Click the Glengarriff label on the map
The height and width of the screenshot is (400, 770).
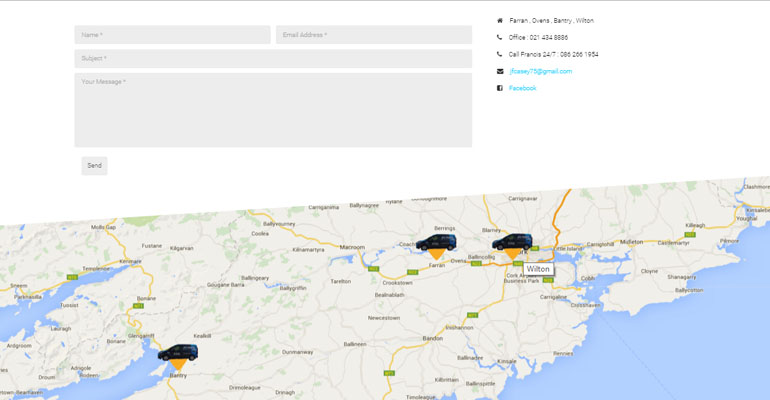[x=141, y=336]
